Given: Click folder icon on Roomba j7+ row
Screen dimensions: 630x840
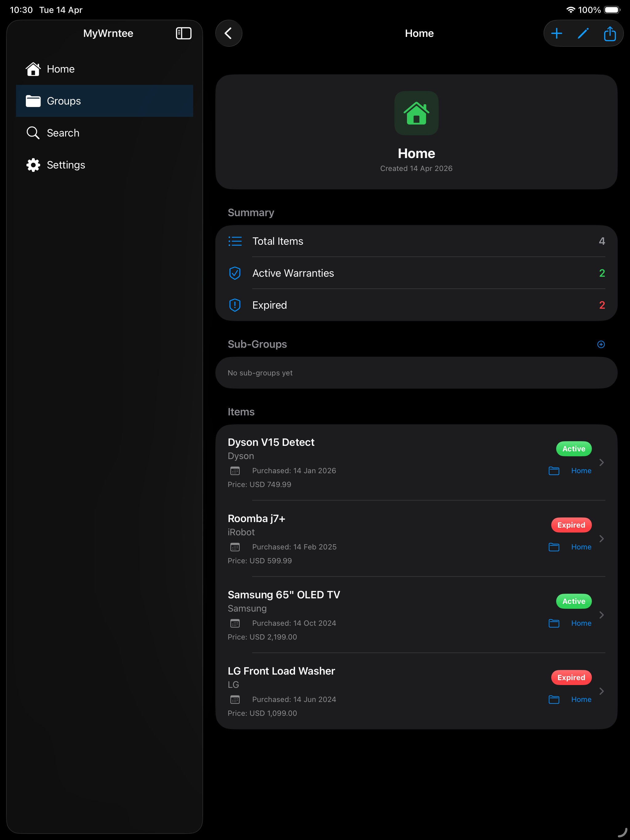Looking at the screenshot, I should [x=554, y=547].
